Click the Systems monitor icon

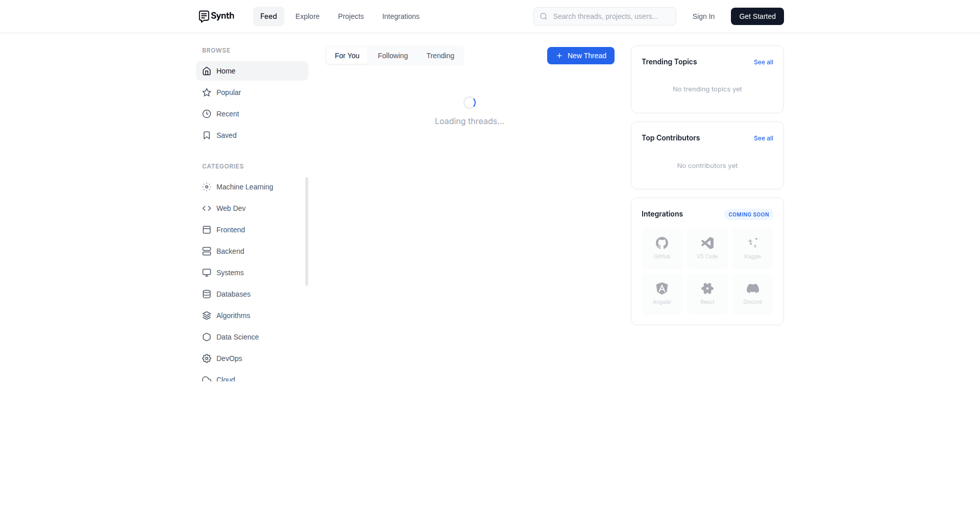point(207,273)
